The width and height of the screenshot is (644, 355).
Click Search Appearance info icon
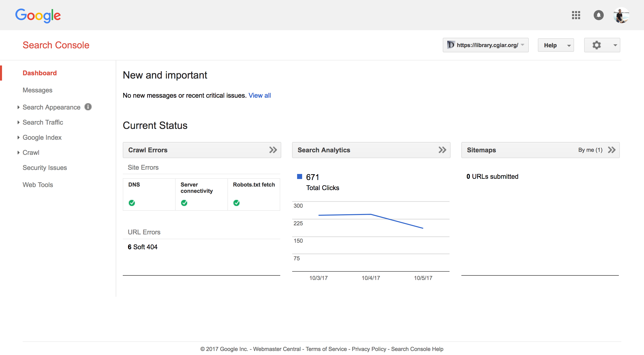88,107
